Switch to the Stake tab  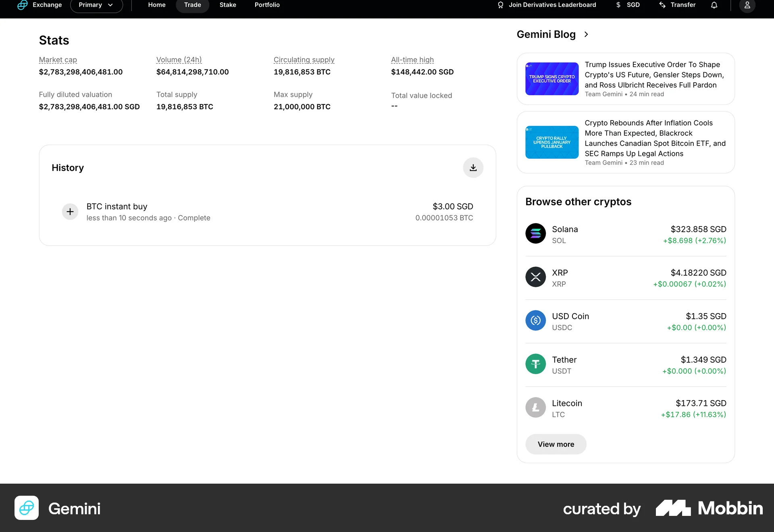(x=227, y=5)
